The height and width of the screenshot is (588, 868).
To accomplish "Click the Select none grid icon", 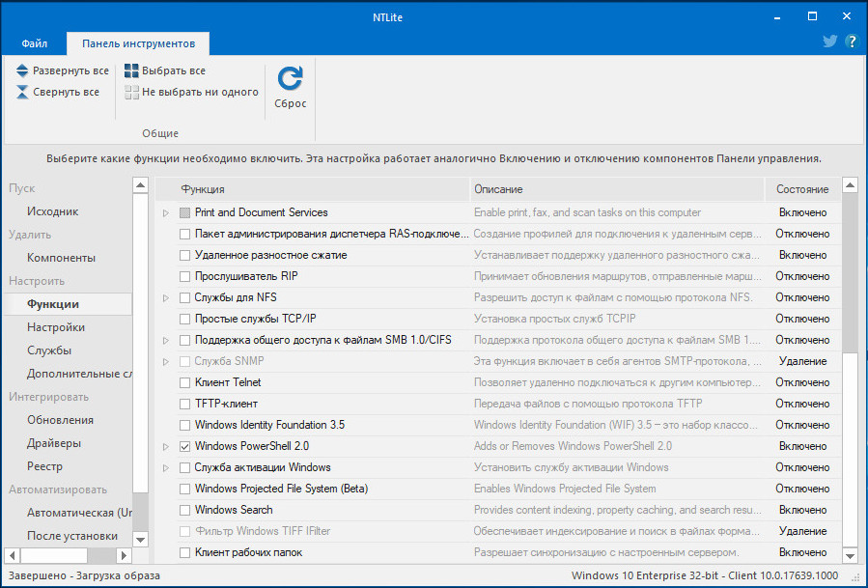I will [x=131, y=92].
